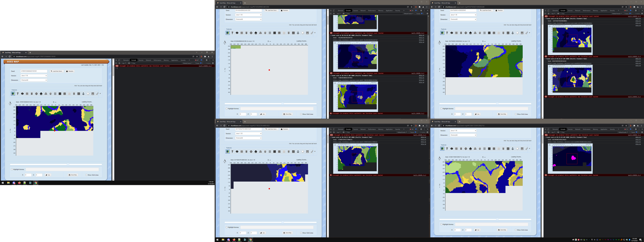Click Save Map in seed 4136 window
The image size is (644, 242).
(x=502, y=230)
